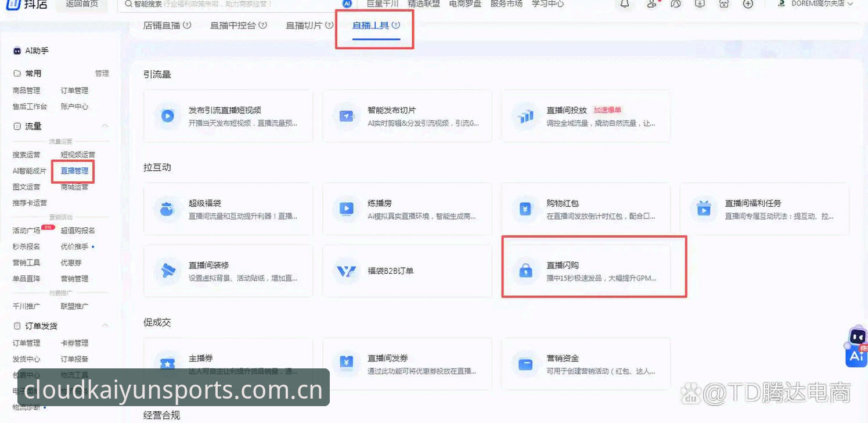The height and width of the screenshot is (423, 868).
Task: Open AI智能成片 in sidebar
Action: (x=30, y=171)
